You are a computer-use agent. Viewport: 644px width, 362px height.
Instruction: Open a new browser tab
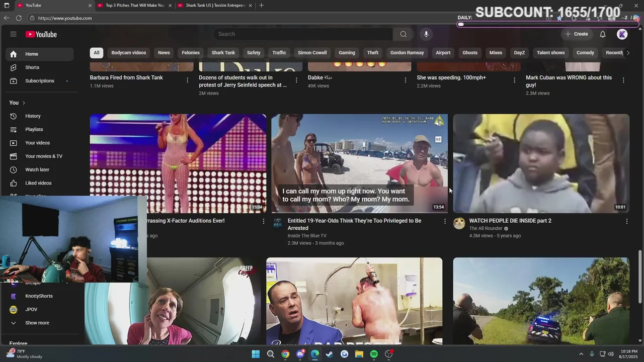tap(261, 5)
